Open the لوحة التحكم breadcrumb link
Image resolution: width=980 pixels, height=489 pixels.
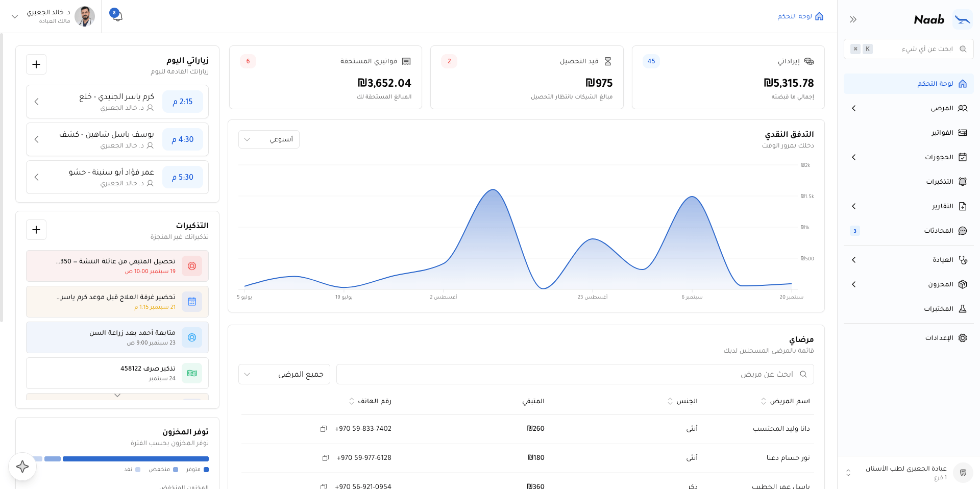[x=795, y=16]
